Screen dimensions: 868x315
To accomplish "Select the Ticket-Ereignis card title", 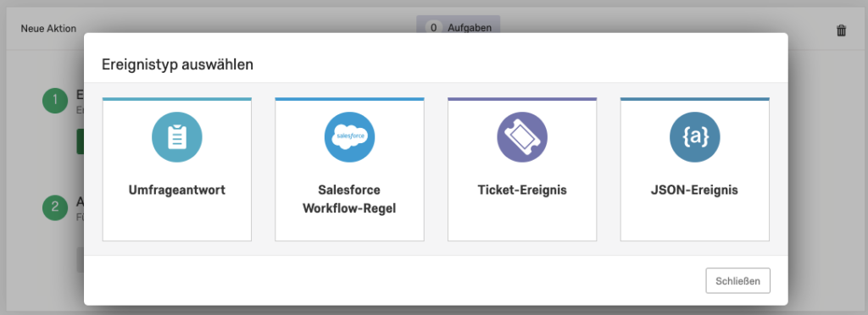I will point(522,191).
